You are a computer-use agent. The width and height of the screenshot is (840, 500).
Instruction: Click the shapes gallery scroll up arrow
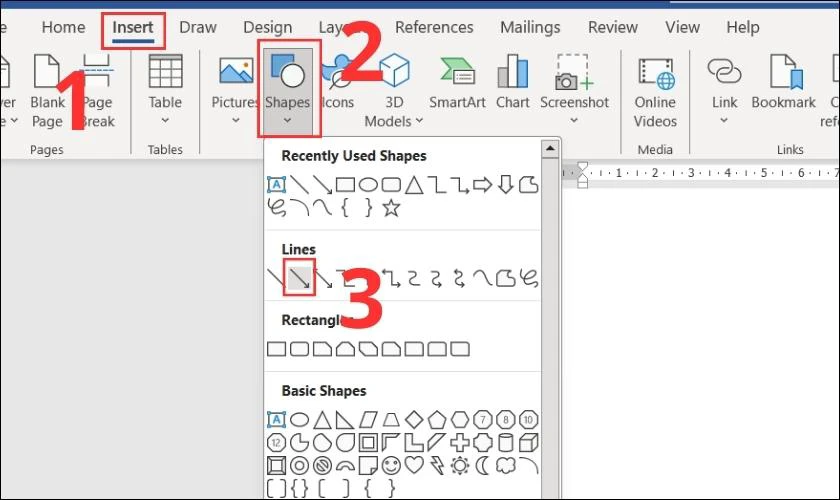[550, 148]
